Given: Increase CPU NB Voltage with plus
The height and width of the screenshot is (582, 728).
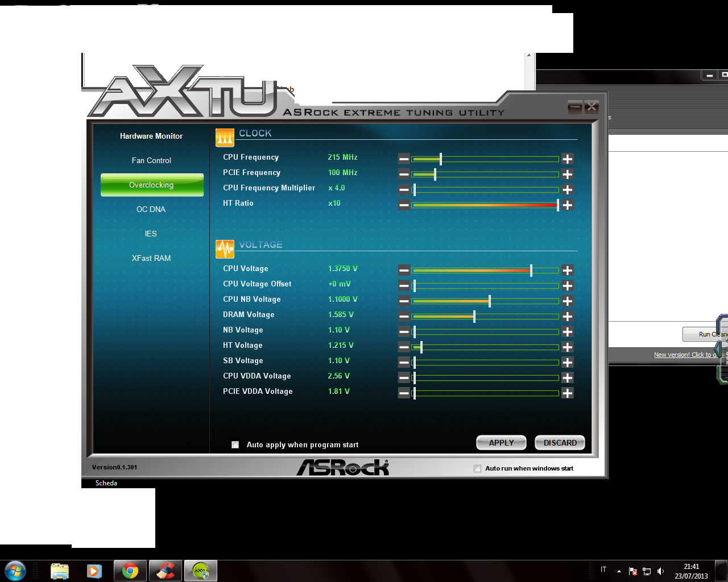Looking at the screenshot, I should pos(567,301).
